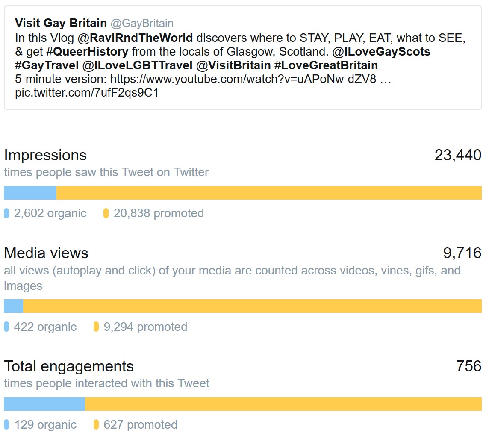The width and height of the screenshot is (489, 448).
Task: Visit the @ILoveGayScots mention
Action: coord(381,52)
